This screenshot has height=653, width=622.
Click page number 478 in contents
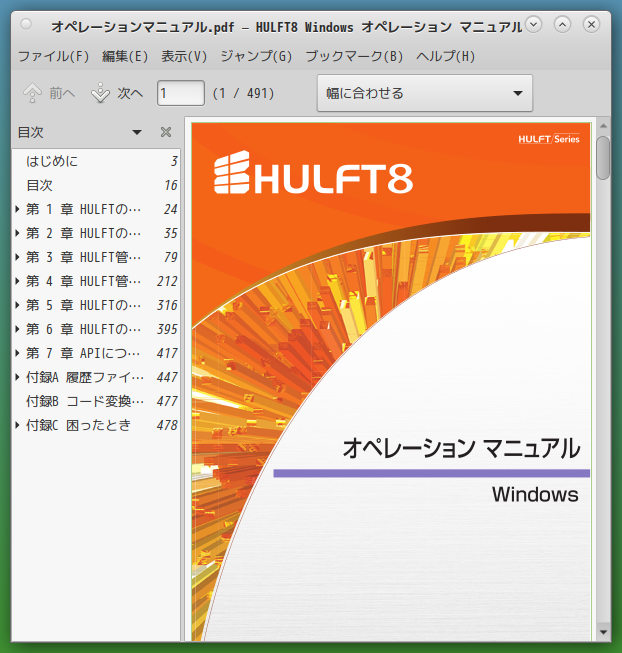coord(167,425)
